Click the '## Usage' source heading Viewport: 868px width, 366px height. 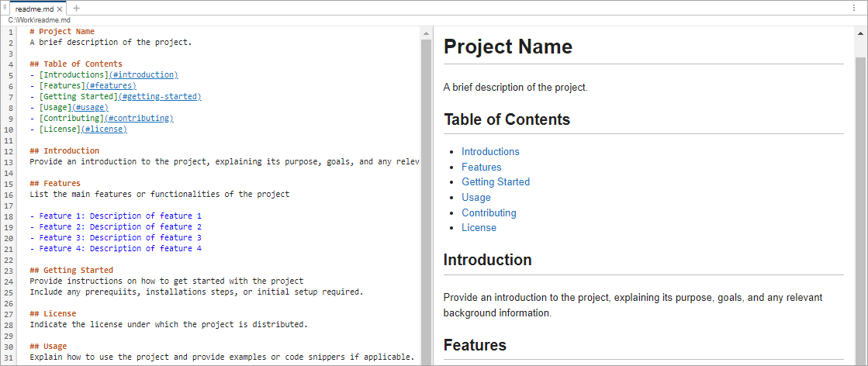[x=48, y=347]
